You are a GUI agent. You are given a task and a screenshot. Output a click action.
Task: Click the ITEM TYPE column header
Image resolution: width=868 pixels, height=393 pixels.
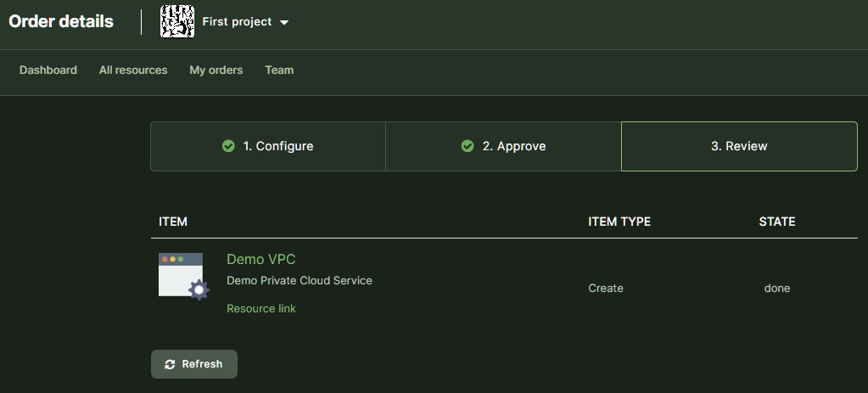click(x=619, y=222)
